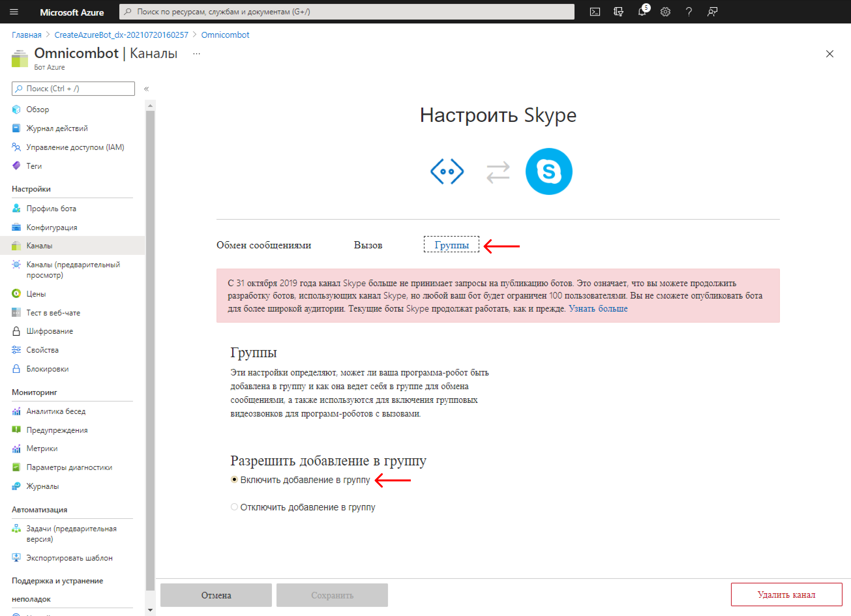Open directory and subscription filter

619,12
